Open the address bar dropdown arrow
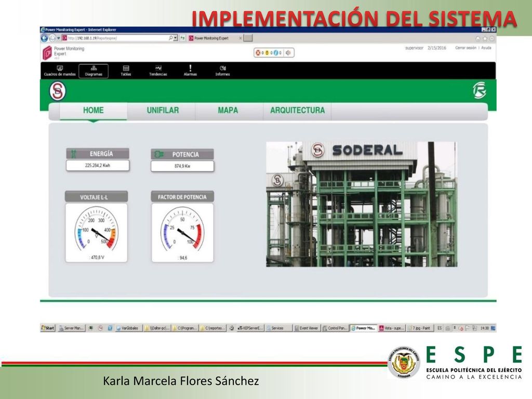The image size is (532, 399). click(176, 38)
